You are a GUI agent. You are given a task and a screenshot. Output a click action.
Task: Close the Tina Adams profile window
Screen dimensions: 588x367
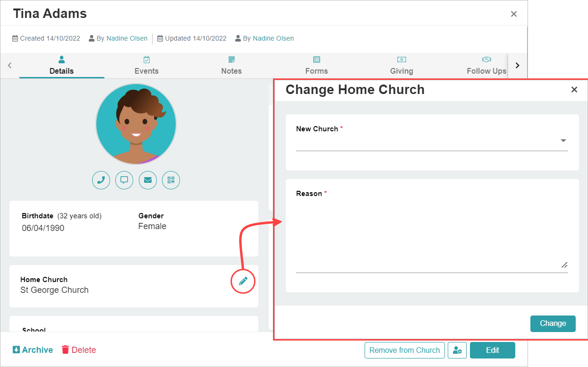click(x=514, y=14)
